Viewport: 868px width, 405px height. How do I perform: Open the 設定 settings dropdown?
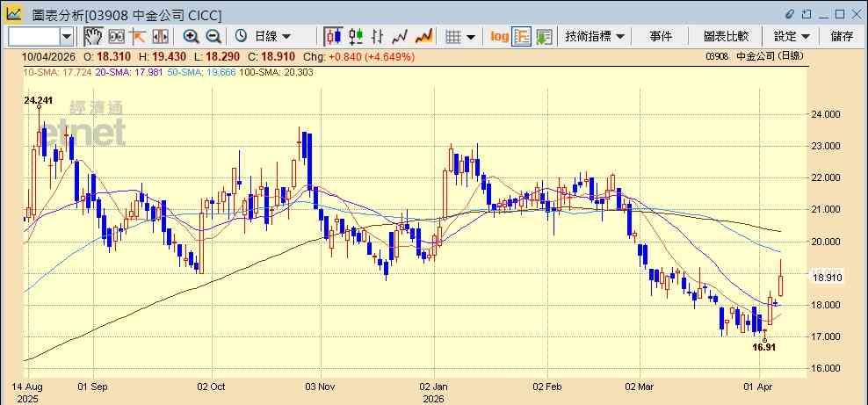(x=792, y=37)
